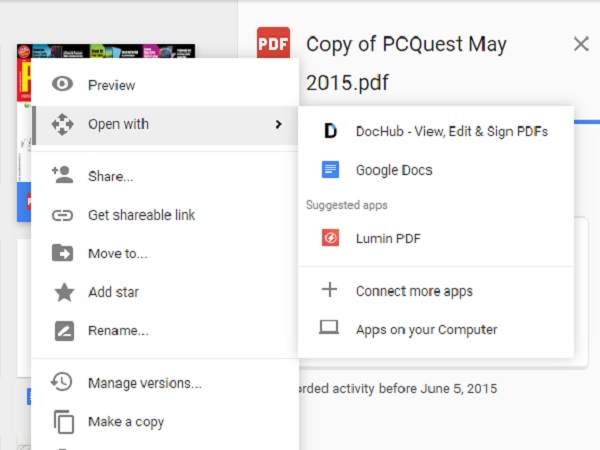Viewport: 600px width, 450px height.
Task: Choose Manage versions... entry
Action: click(165, 383)
